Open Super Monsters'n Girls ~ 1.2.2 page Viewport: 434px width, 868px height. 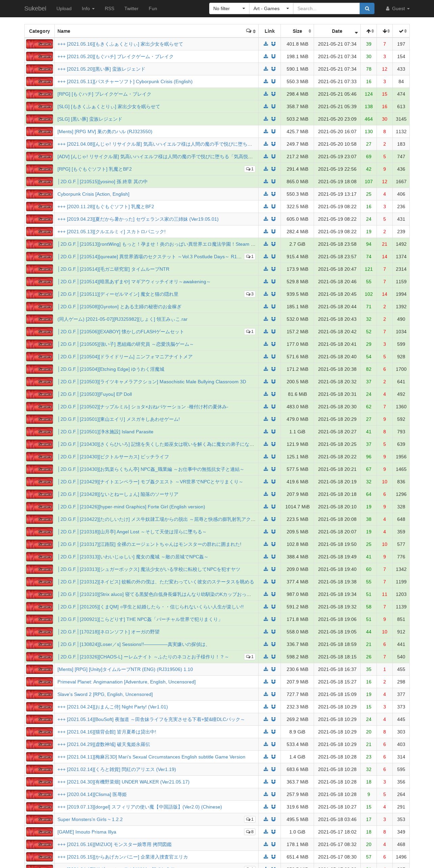tap(90, 819)
